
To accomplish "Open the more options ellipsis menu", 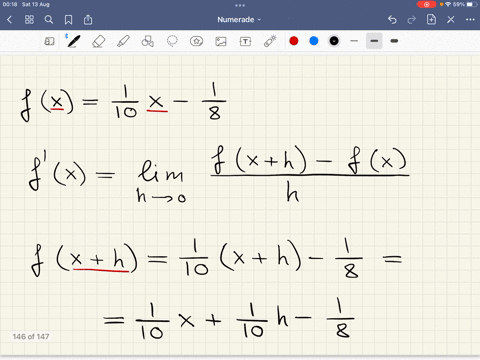I will [x=470, y=20].
